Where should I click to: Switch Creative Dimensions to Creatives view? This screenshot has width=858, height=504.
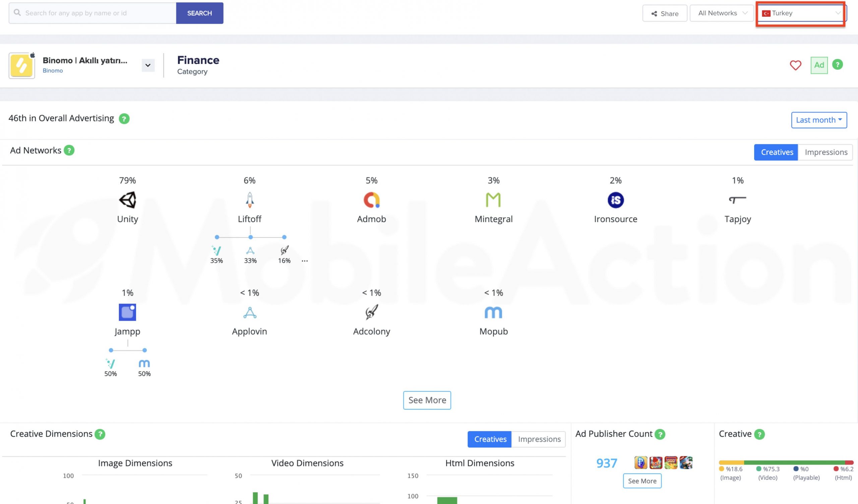(x=490, y=439)
